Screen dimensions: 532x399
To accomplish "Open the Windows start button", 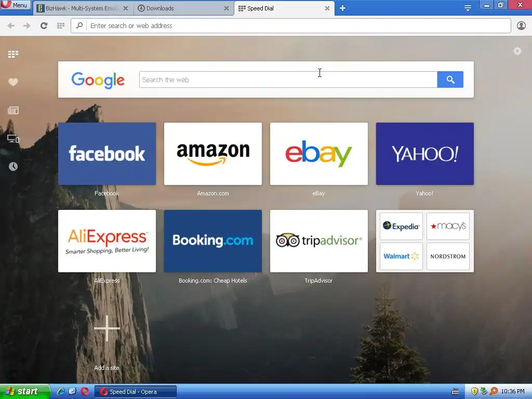I will (x=25, y=392).
